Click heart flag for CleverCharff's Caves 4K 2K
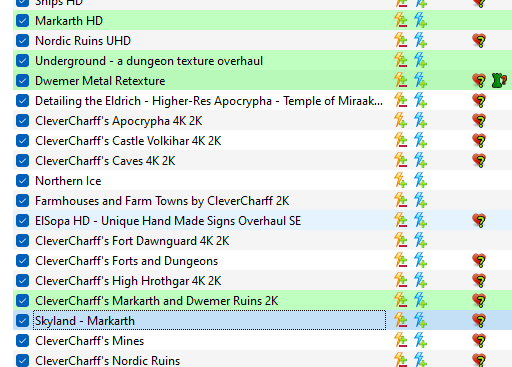The height and width of the screenshot is (367, 512). 479,161
